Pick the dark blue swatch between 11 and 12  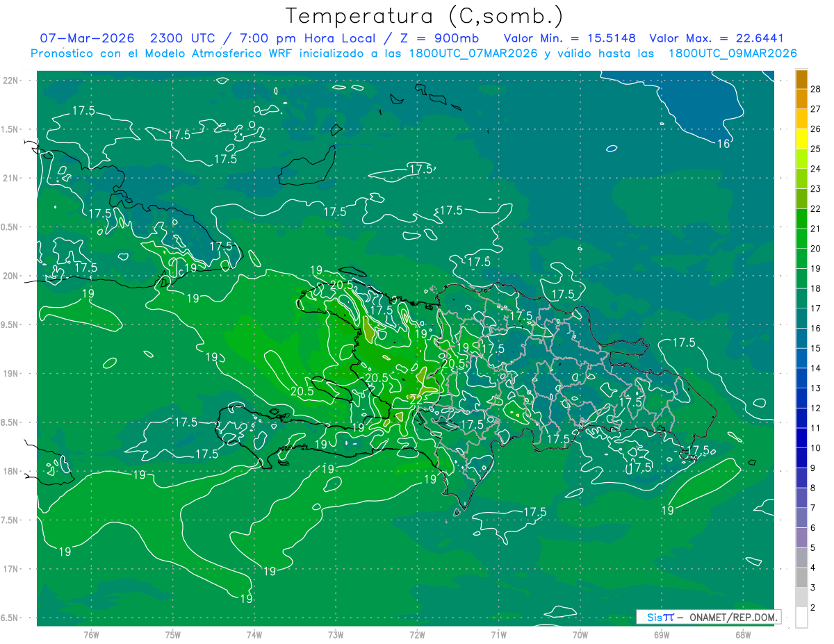pyautogui.click(x=801, y=418)
